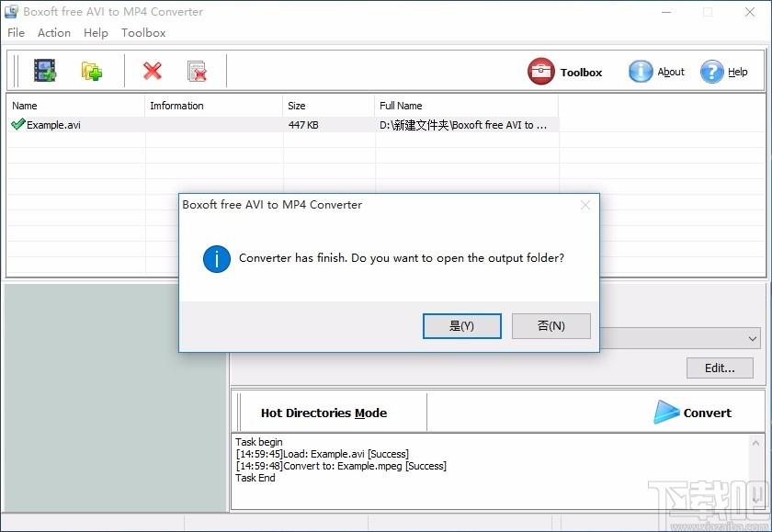Select the Example.avi file row
The image size is (772, 532).
tap(283, 125)
